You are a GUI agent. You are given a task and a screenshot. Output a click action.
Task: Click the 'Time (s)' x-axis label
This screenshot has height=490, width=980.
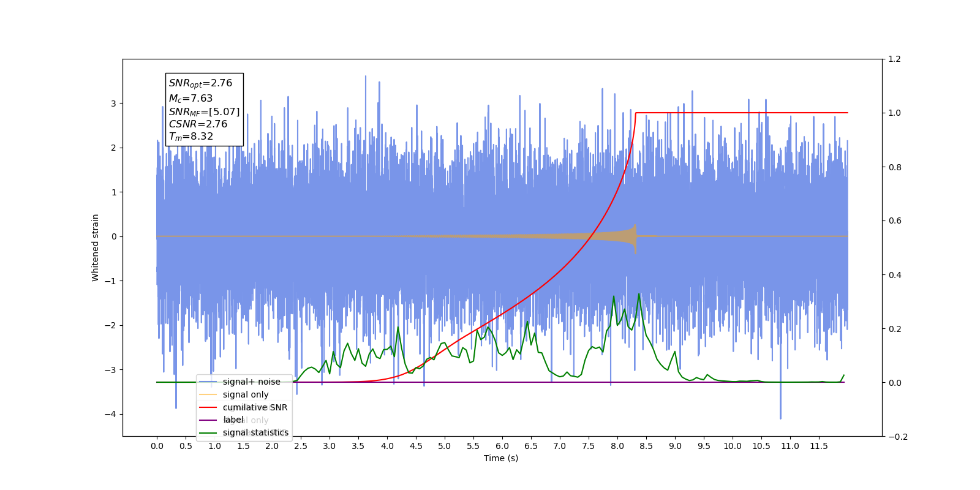[x=501, y=458]
